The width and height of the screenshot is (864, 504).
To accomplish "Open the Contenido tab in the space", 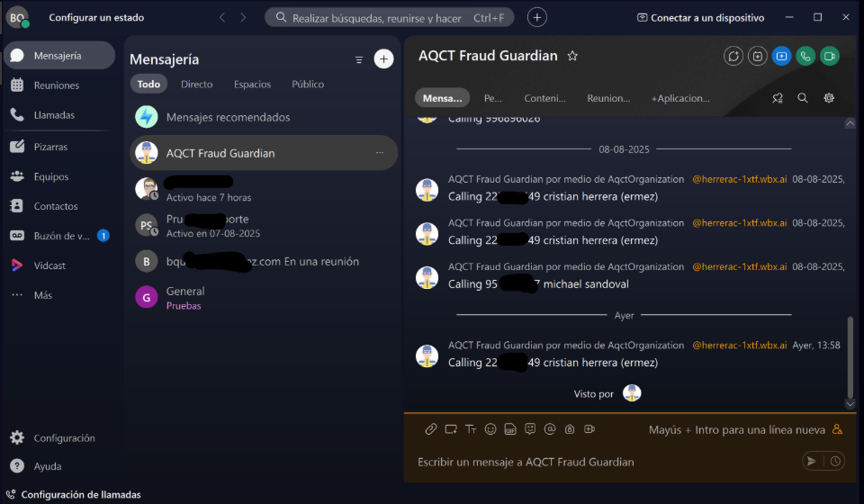I will click(x=544, y=98).
